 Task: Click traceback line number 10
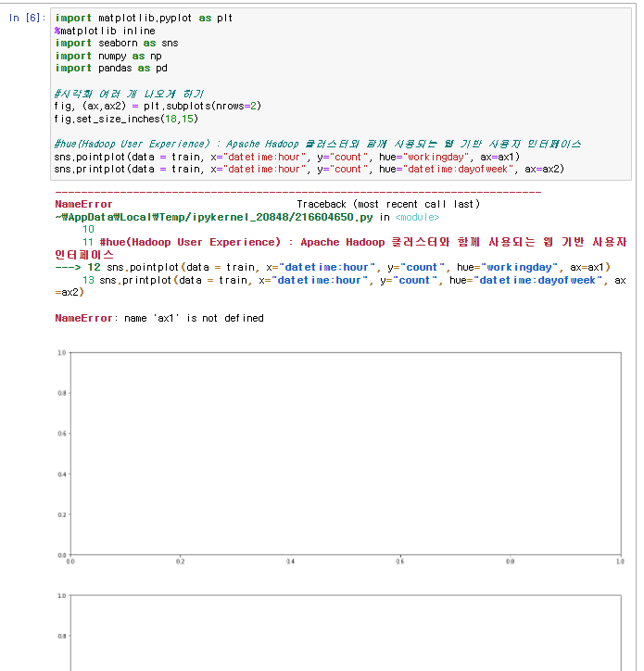pyautogui.click(x=88, y=229)
